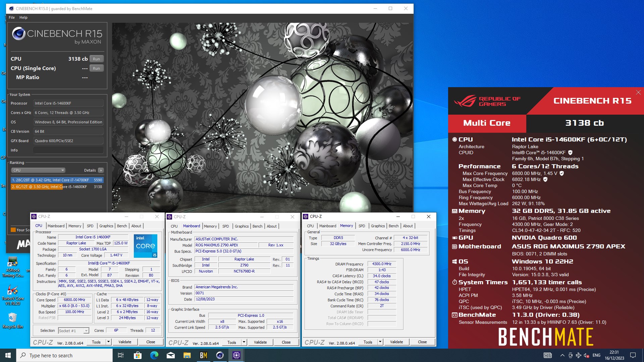
Task: Open CPU tab in Memory CPU-Z window
Action: click(x=311, y=226)
